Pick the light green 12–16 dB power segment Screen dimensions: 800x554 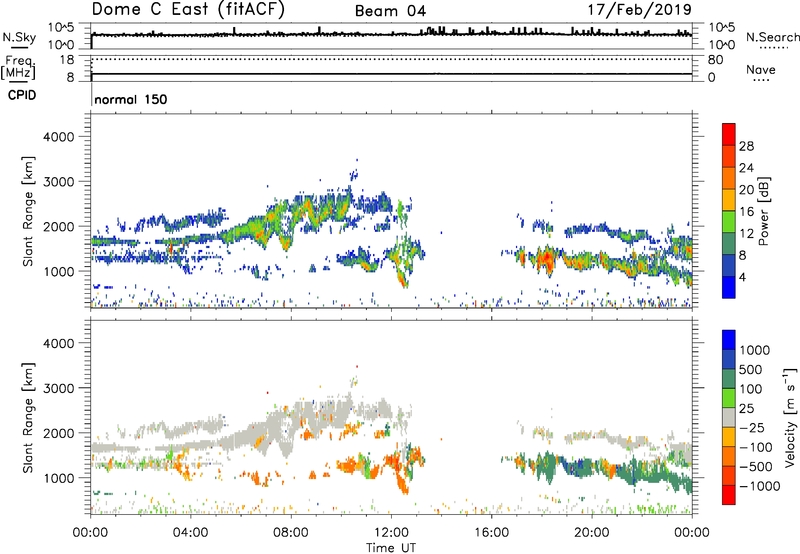point(729,221)
